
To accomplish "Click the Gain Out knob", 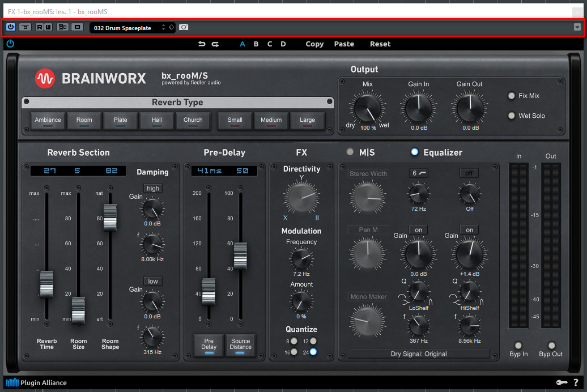I will pos(470,109).
